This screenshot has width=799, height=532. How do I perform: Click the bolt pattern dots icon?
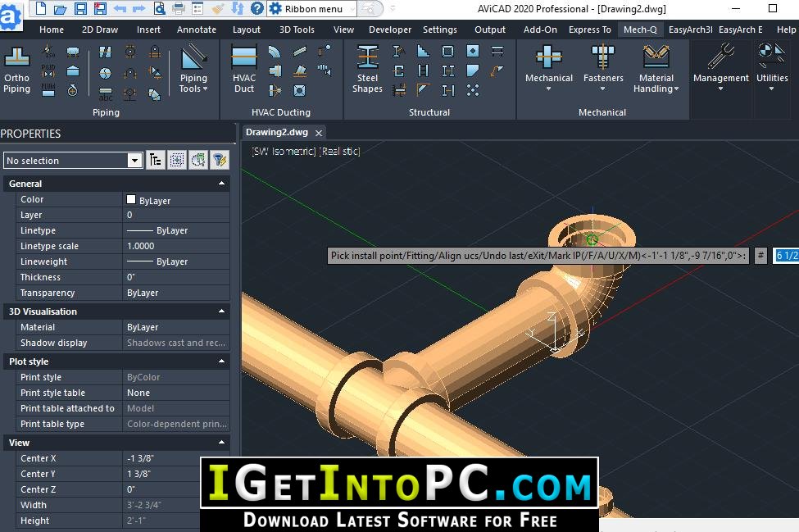click(x=473, y=91)
